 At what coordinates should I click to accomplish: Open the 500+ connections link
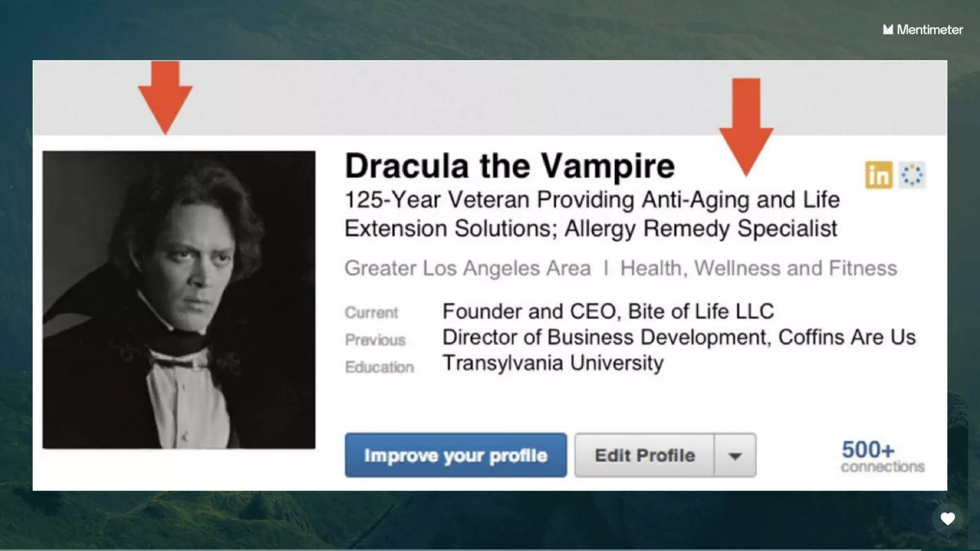[x=882, y=456]
